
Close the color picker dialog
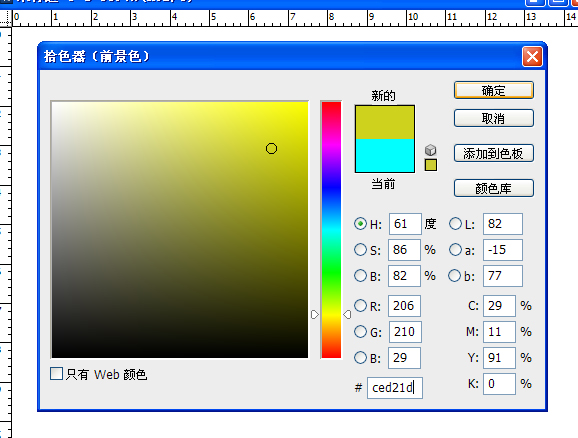coord(532,57)
